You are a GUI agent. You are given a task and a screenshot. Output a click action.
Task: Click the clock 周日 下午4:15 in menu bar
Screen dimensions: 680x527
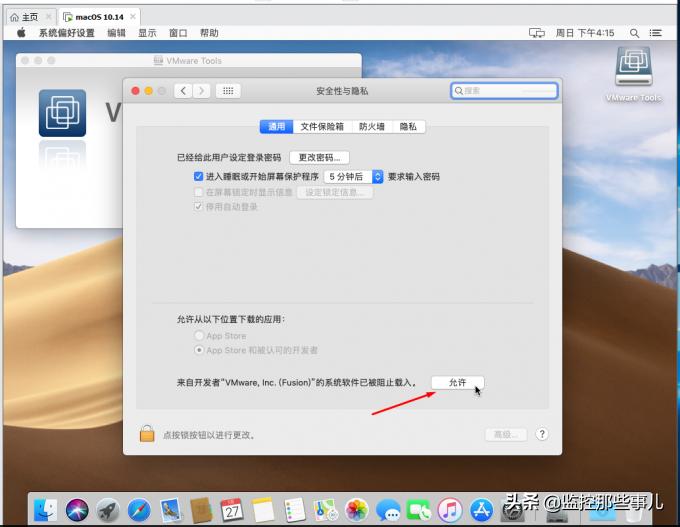click(585, 33)
